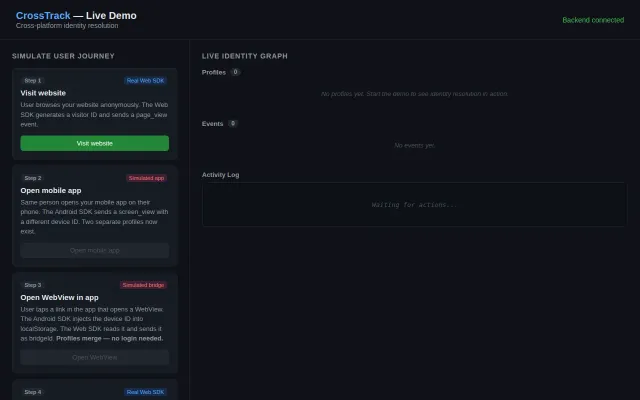Click the Step 2 badge
Screen dimensions: 640x400
(x=33, y=178)
